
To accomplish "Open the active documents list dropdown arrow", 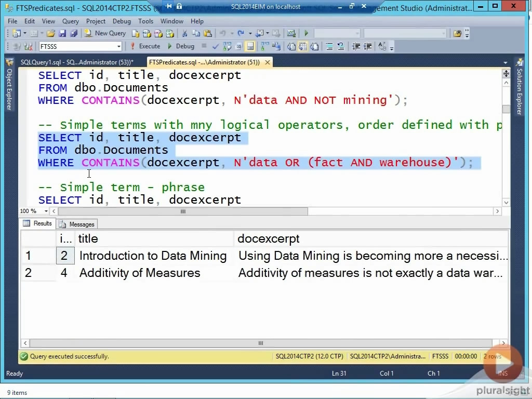I will (505, 63).
